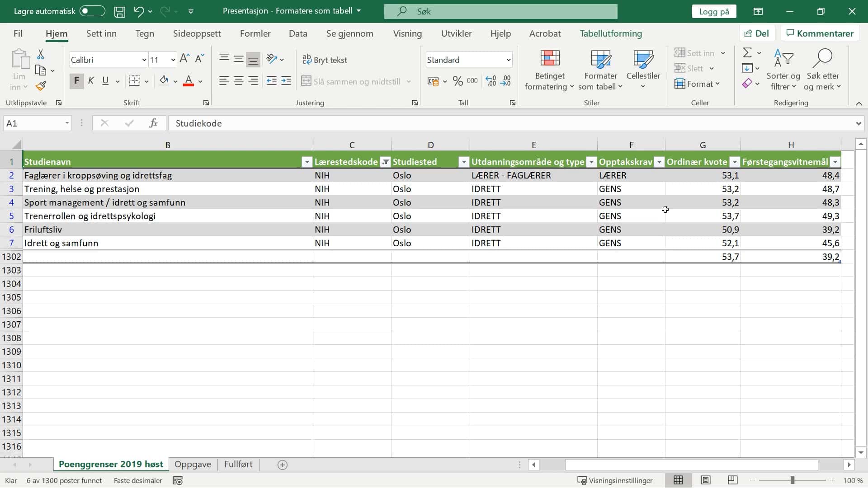Open Ordinær kvote filter dropdown
The width and height of the screenshot is (868, 488).
[x=735, y=162]
